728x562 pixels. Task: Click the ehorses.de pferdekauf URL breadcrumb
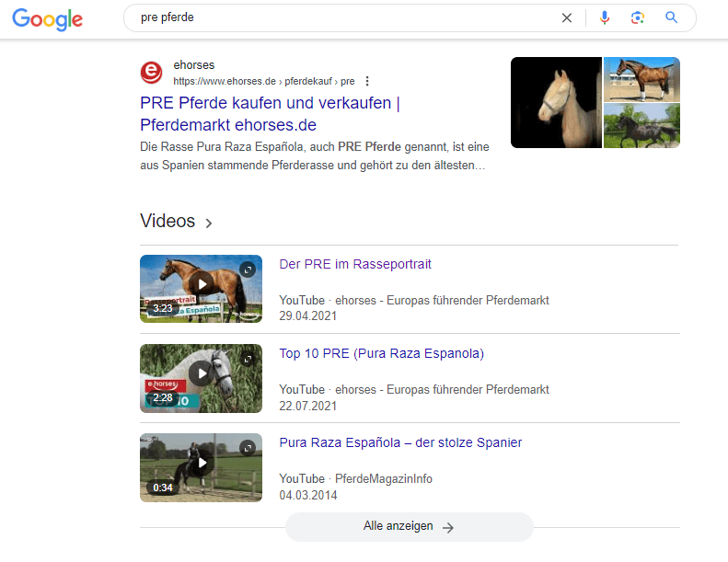pyautogui.click(x=264, y=81)
